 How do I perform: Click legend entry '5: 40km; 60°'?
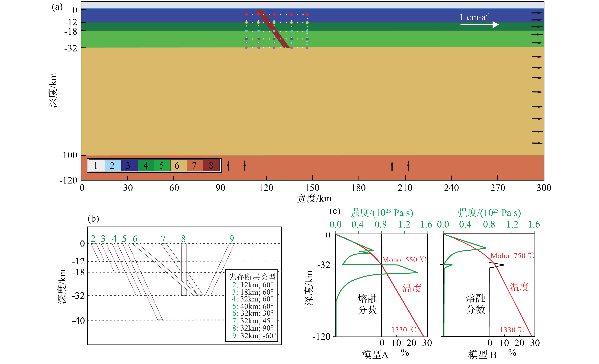tap(253, 306)
